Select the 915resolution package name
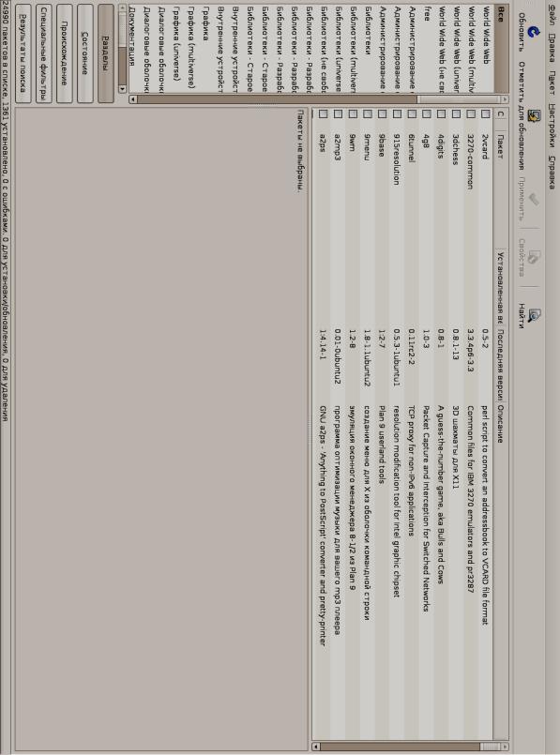The height and width of the screenshot is (755, 560). pos(396,159)
